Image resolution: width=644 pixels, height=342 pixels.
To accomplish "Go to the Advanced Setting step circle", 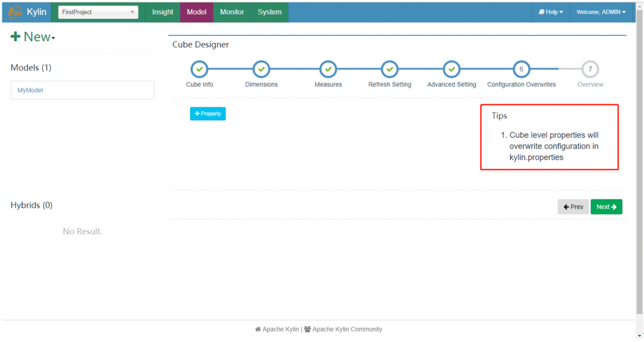I will (x=451, y=69).
